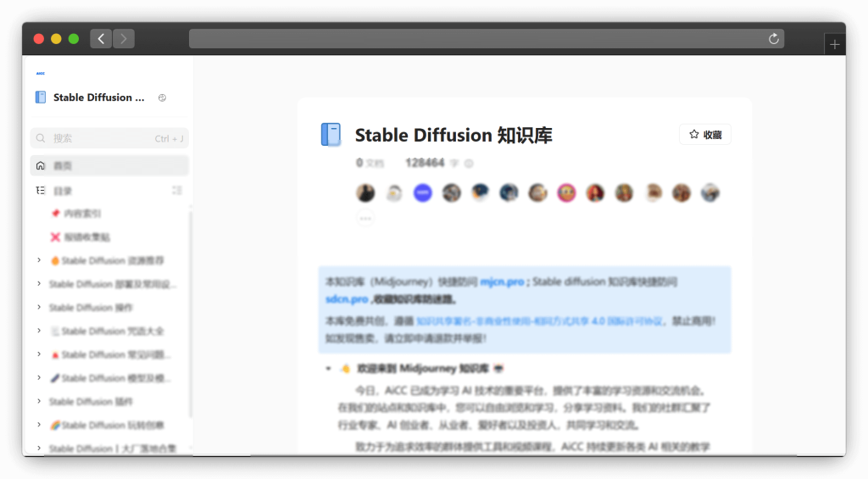868x479 pixels.
Task: Open Stable Diffusion 常见问题 row text
Action: coord(116,354)
